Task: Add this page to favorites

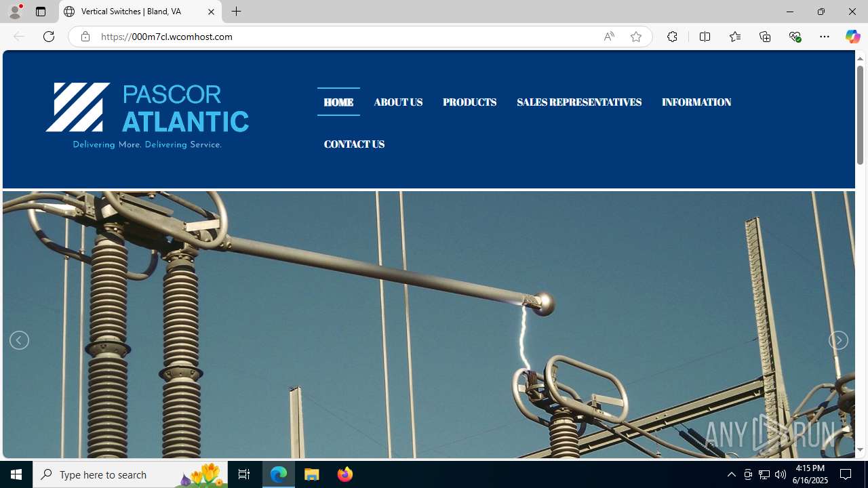Action: [x=636, y=37]
